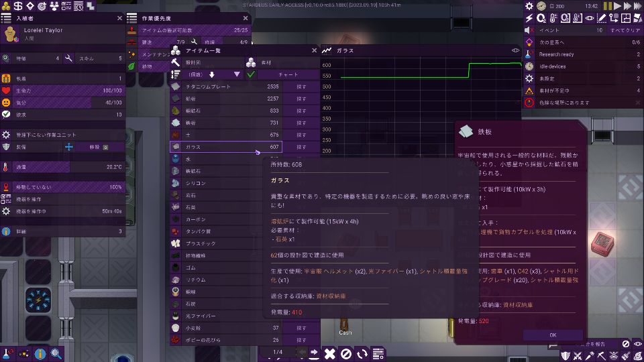Open the 作業優先度 panel list menu icon
The width and height of the screenshot is (644, 362).
[132, 18]
